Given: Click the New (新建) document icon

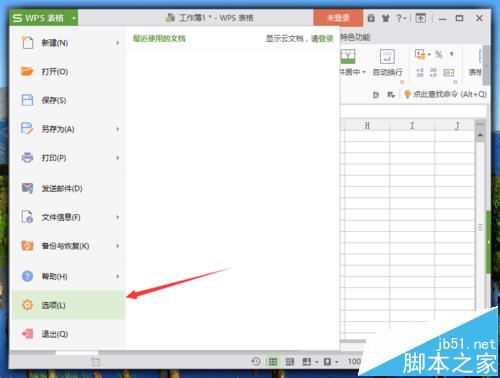Looking at the screenshot, I should click(27, 43).
